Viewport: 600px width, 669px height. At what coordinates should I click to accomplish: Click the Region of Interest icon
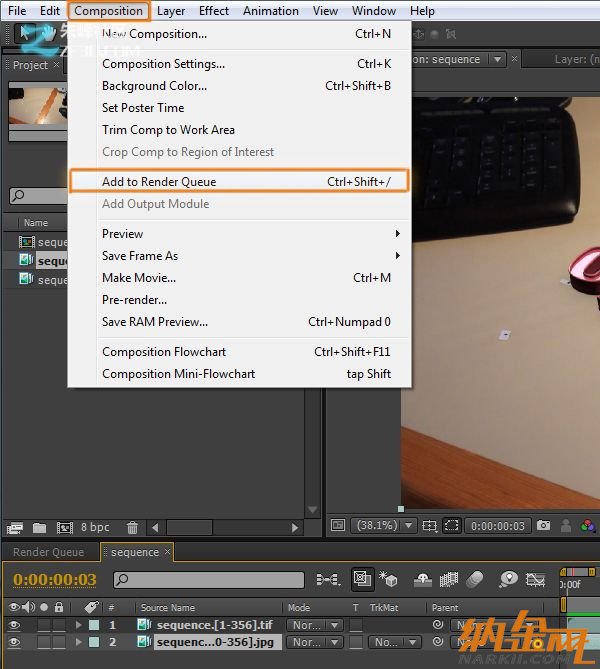pos(451,525)
